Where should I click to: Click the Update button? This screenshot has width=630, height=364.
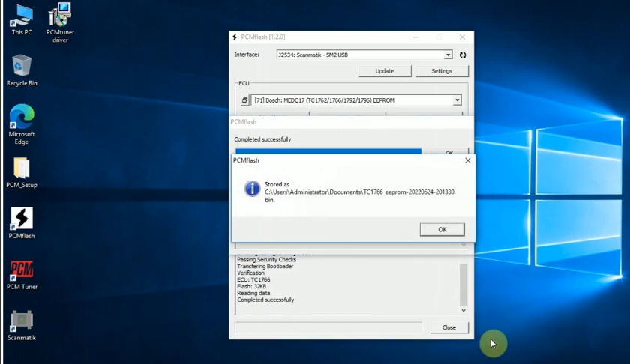coord(385,71)
